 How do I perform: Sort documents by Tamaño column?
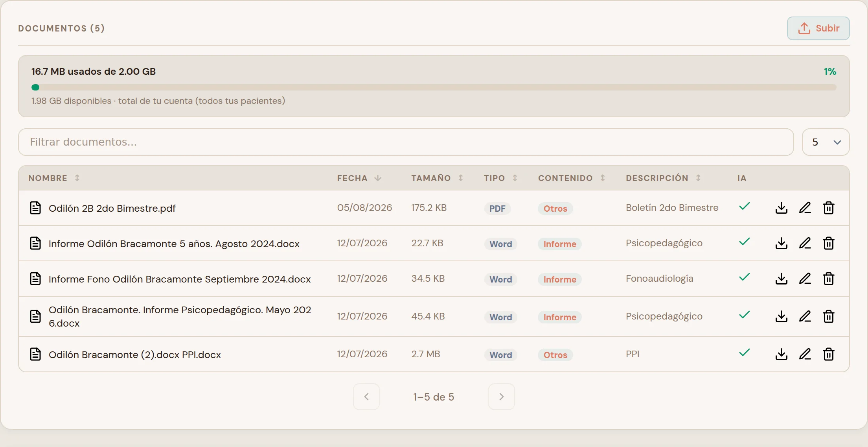click(437, 178)
